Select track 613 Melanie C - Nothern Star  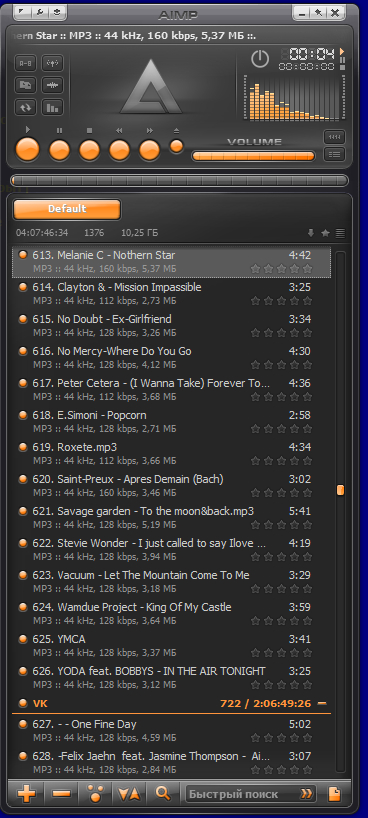(171, 262)
